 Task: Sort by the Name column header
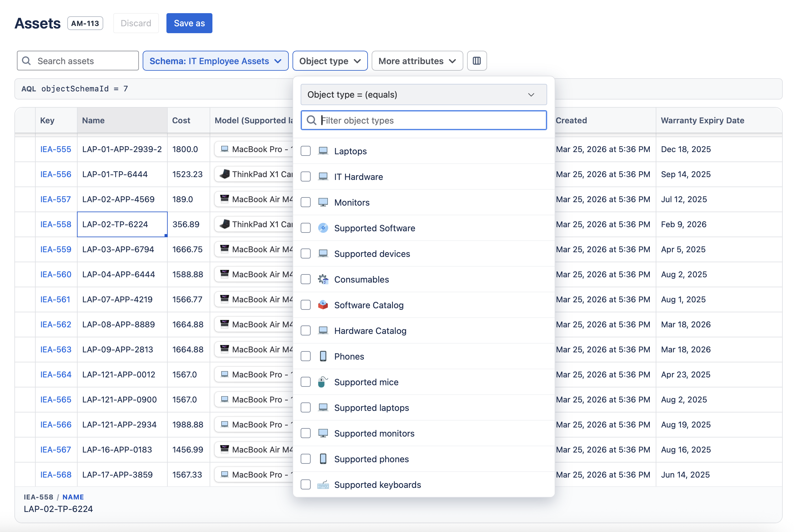click(x=122, y=120)
